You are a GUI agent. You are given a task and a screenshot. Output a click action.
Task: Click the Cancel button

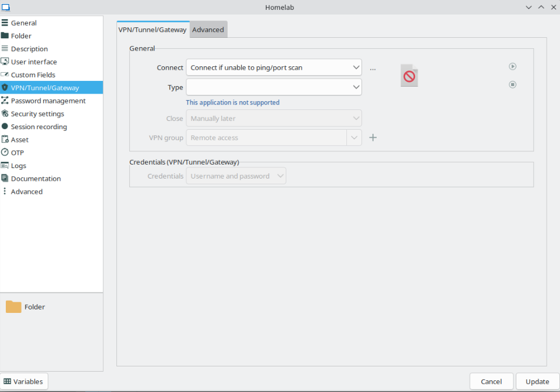pyautogui.click(x=491, y=382)
